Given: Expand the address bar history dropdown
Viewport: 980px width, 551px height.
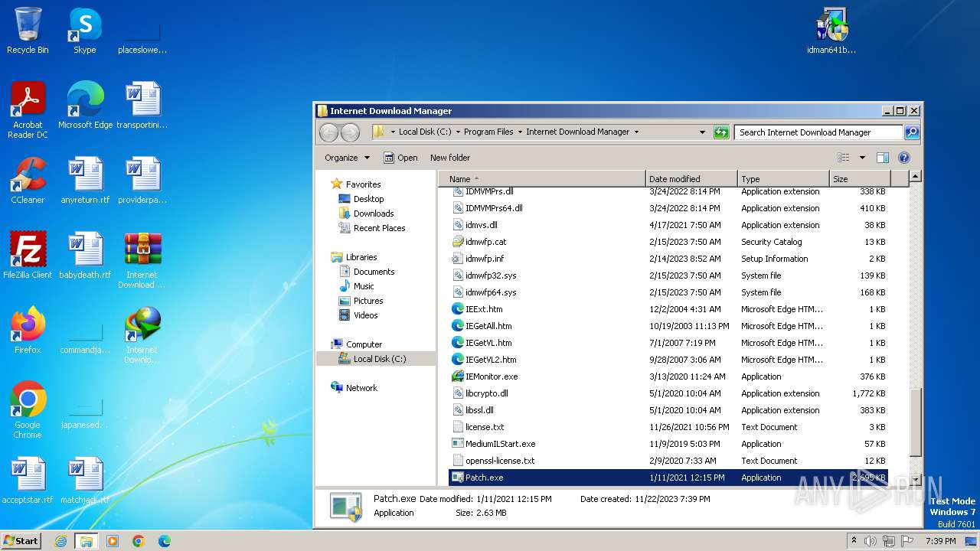Looking at the screenshot, I should pyautogui.click(x=702, y=132).
